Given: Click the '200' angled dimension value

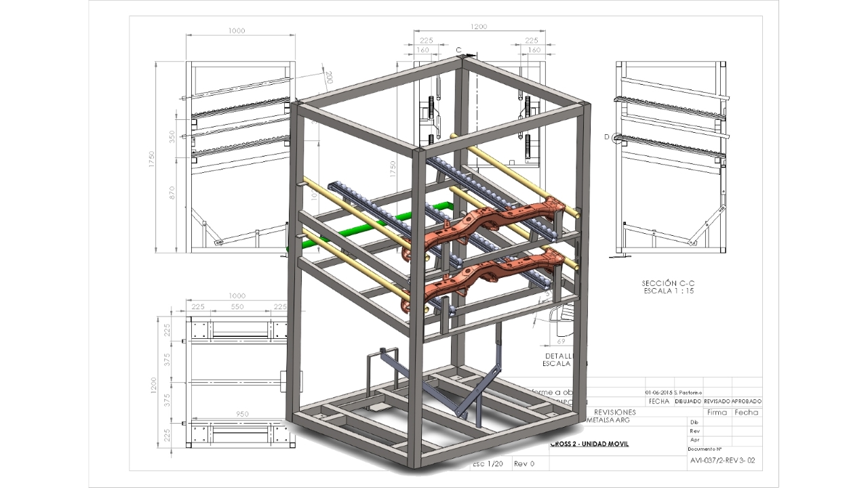Looking at the screenshot, I should click(x=329, y=77).
